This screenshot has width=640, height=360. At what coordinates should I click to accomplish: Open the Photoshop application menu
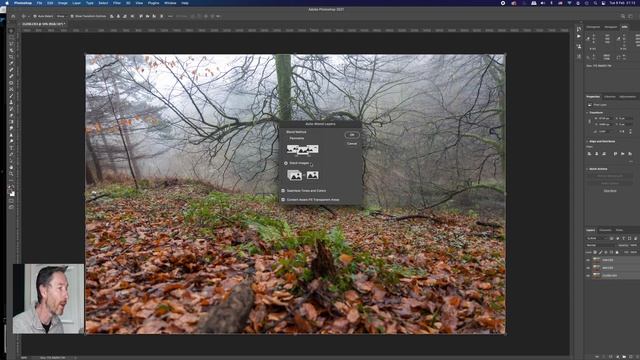[x=23, y=3]
